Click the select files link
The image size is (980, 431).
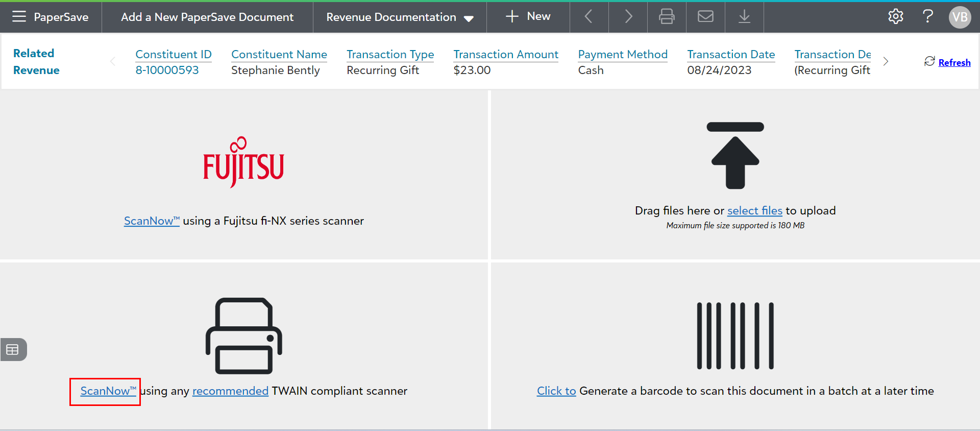coord(754,211)
